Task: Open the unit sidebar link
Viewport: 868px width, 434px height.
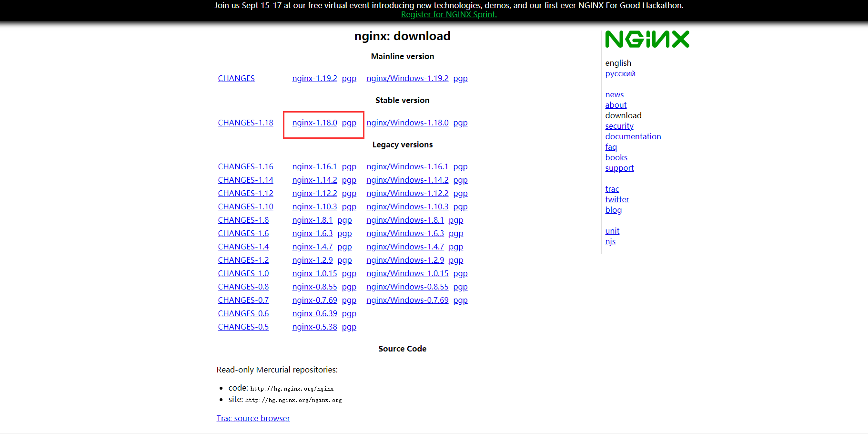Action: tap(612, 231)
